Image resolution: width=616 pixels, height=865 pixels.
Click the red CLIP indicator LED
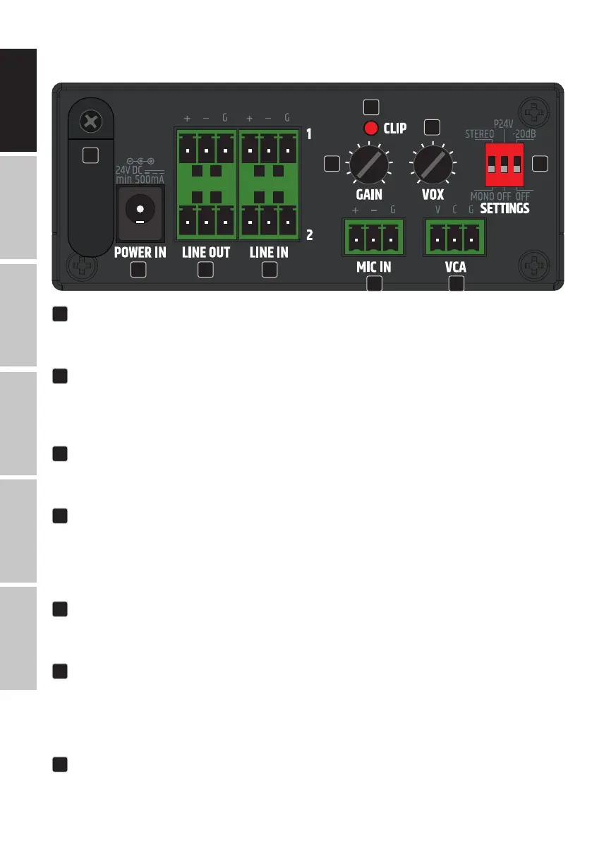point(370,129)
